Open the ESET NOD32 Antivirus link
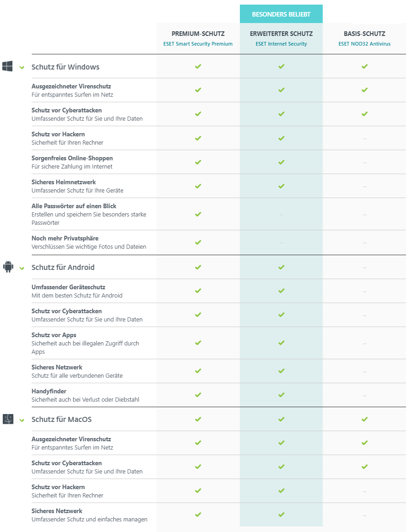The image size is (407, 532). 365,44
